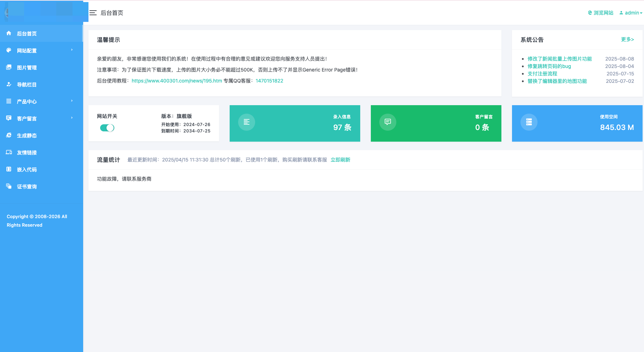Click the browser icon next to 浏览网站
Viewport: 644px width, 352px height.
pos(590,13)
